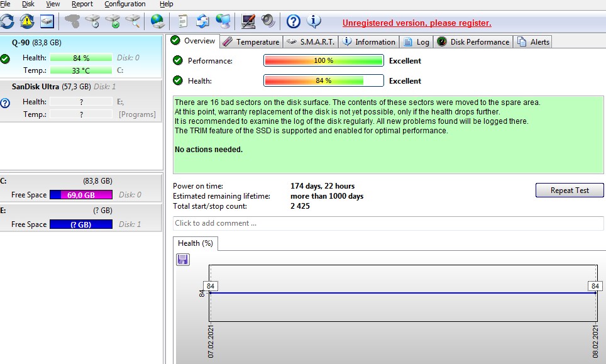This screenshot has width=606, height=364.
Task: Click the 'Click to add comment' field
Action: (388, 223)
